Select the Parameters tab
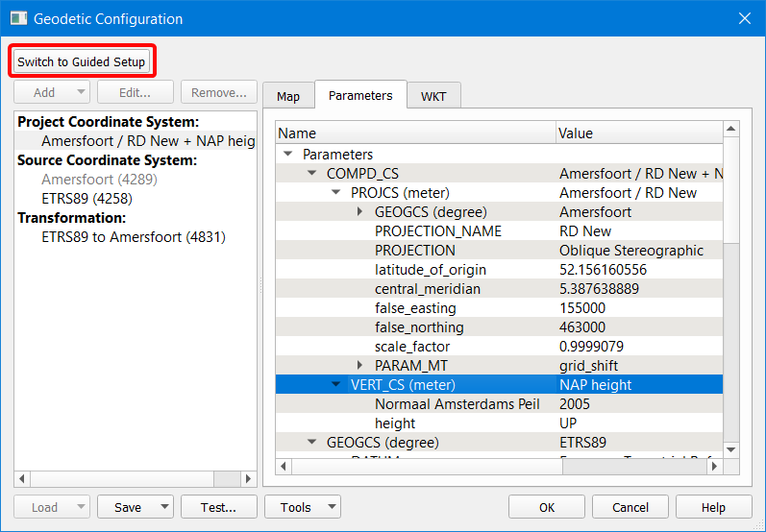Screen dimensions: 766x532 click(x=360, y=95)
